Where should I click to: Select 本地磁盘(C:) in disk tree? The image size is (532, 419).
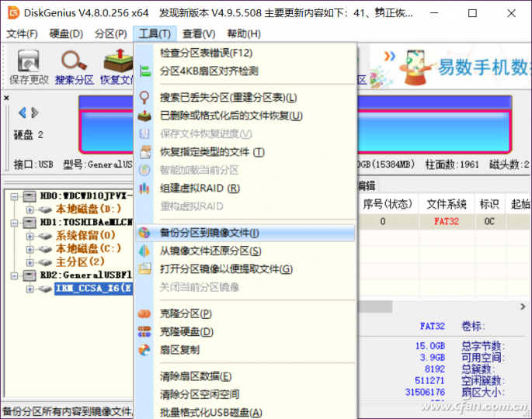pos(89,249)
